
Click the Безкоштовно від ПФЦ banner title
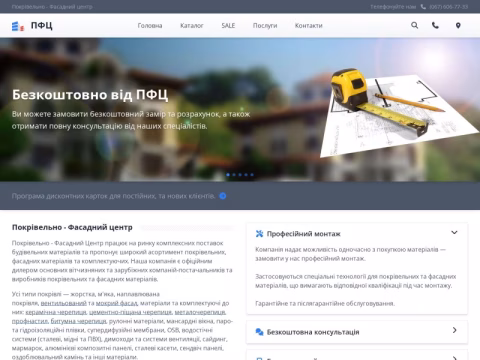[90, 95]
